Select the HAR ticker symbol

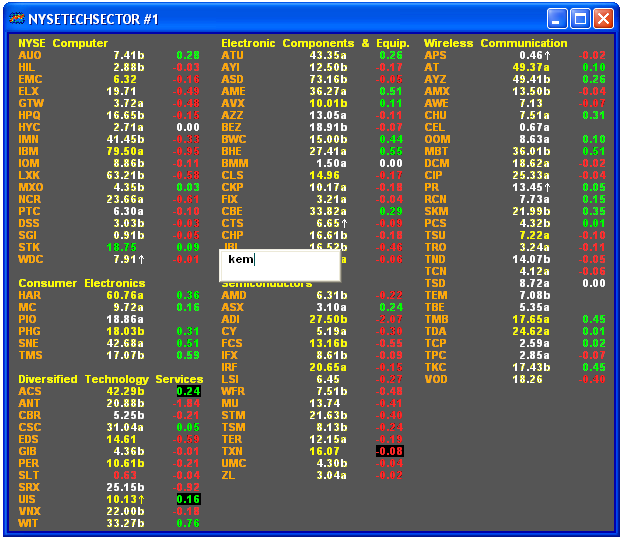tap(30, 295)
